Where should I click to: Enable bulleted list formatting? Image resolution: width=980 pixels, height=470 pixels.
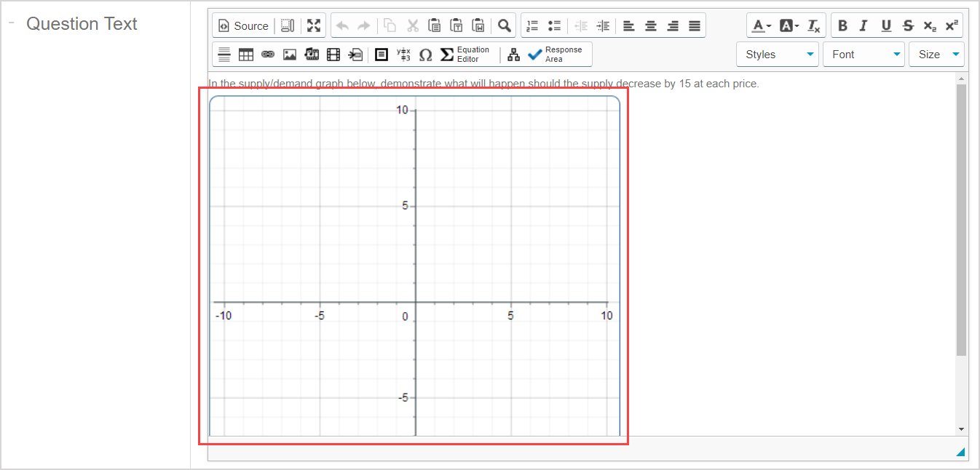coord(554,24)
